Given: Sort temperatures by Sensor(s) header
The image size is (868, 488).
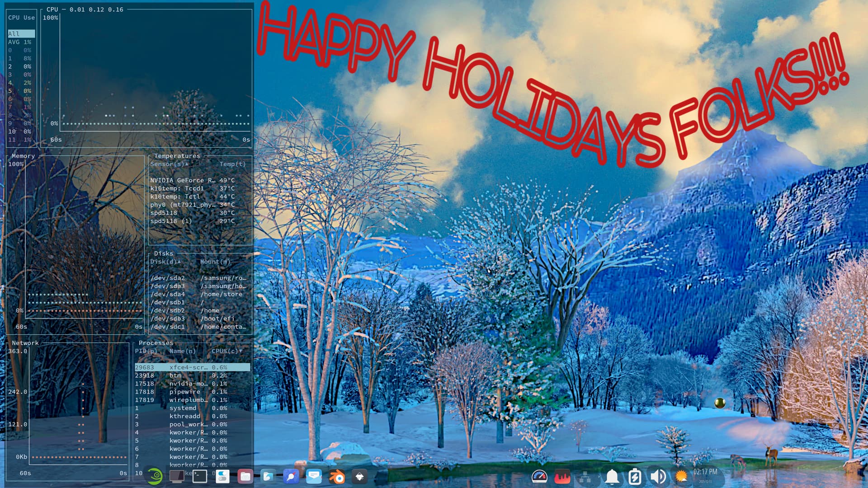Looking at the screenshot, I should (x=168, y=164).
